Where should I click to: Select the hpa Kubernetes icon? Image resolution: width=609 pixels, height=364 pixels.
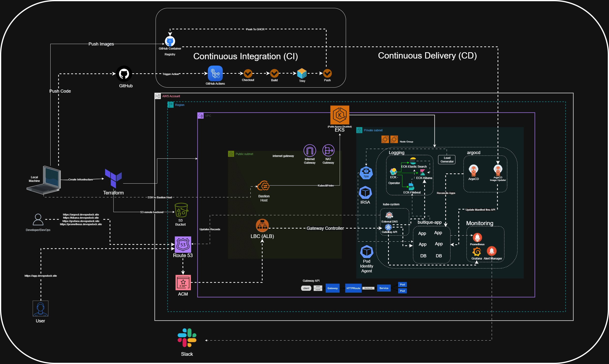click(366, 173)
